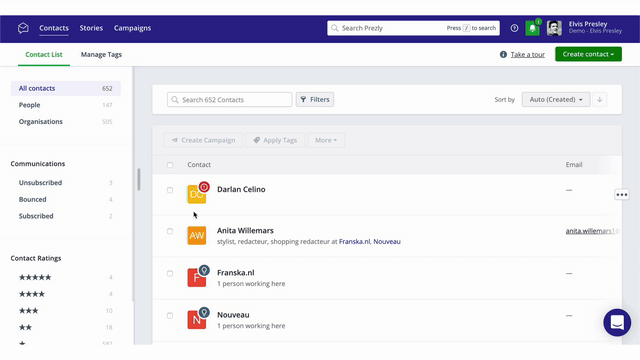Click the Create Campaign button

[203, 140]
